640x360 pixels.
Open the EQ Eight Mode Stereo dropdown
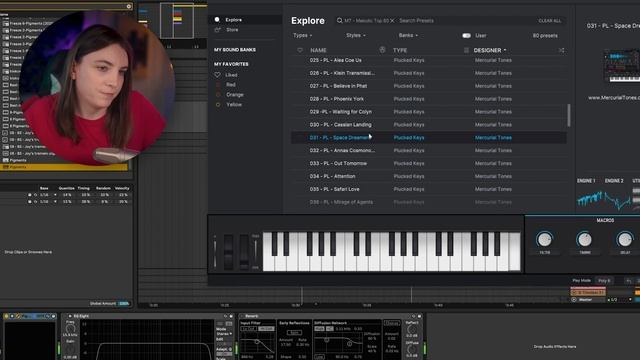(x=224, y=334)
